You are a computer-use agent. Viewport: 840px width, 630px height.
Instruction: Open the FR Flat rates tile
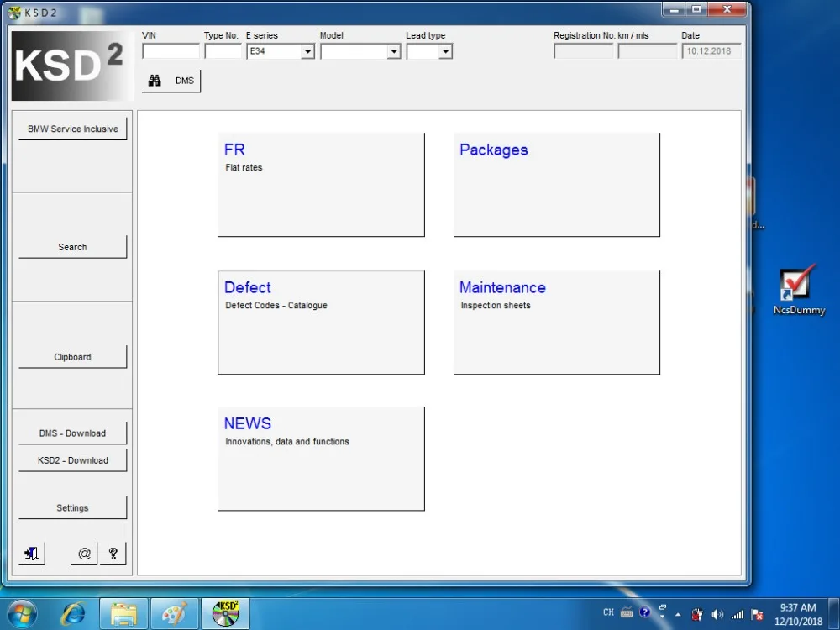coord(322,185)
